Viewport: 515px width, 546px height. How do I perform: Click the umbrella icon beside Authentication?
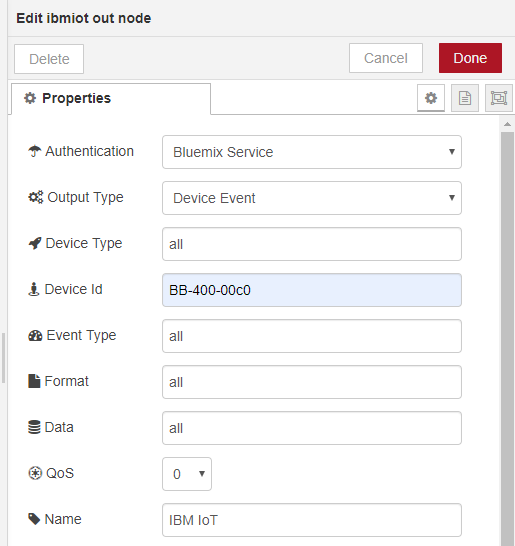34,151
